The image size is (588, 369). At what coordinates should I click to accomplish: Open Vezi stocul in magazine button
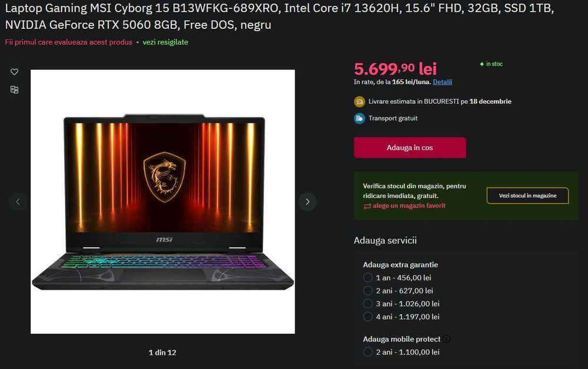tap(527, 196)
